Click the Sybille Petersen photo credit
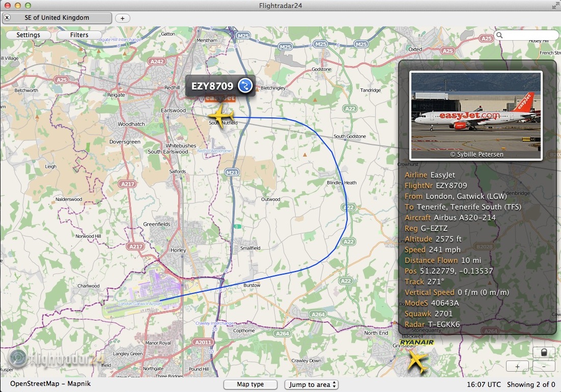561x392 pixels. point(476,155)
